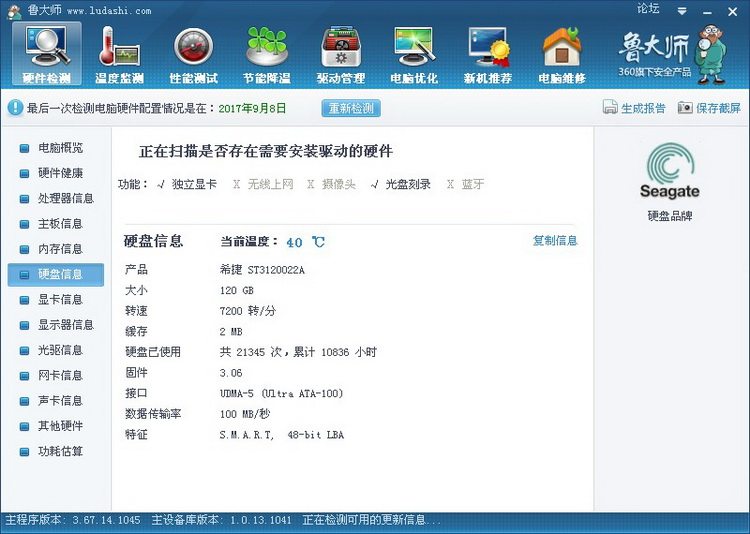Click the interface value UDMA-5 (Ultra ATA-100)
Viewport: 750px width, 534px height.
(x=282, y=393)
